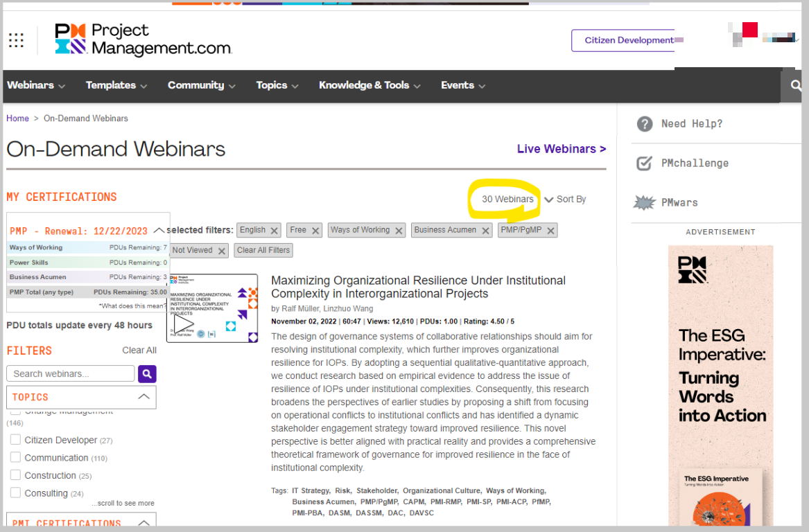Click the PMI-RMP tag
The width and height of the screenshot is (809, 532).
click(446, 502)
